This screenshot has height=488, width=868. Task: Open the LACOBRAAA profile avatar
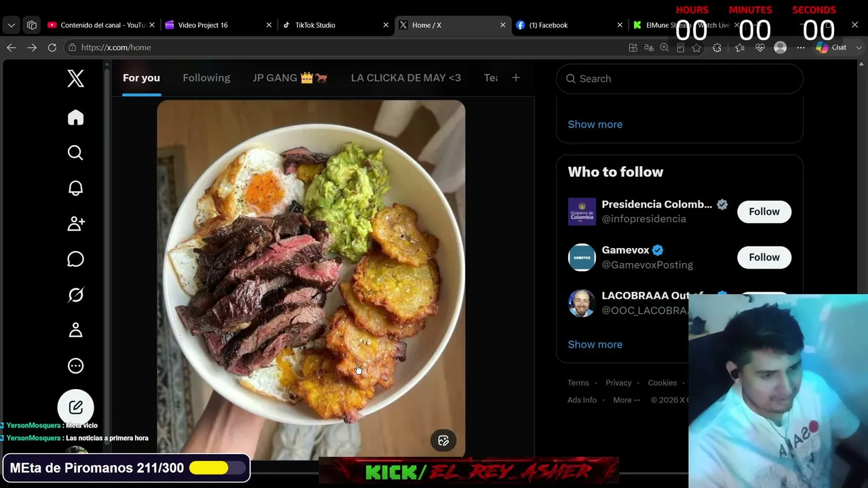(582, 303)
